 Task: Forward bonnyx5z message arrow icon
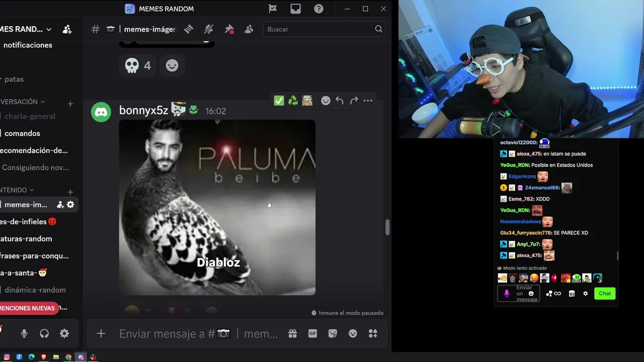[354, 101]
